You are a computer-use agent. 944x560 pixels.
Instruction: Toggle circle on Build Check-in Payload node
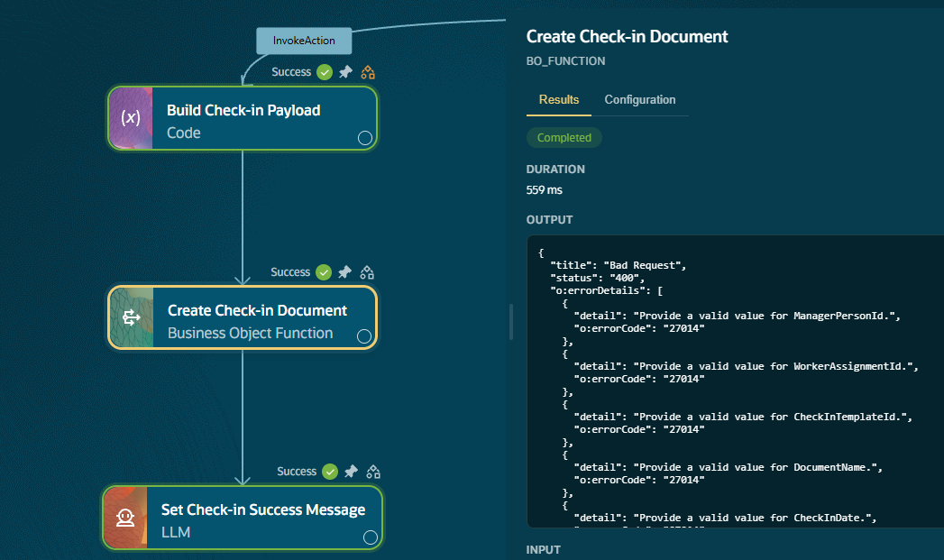365,138
